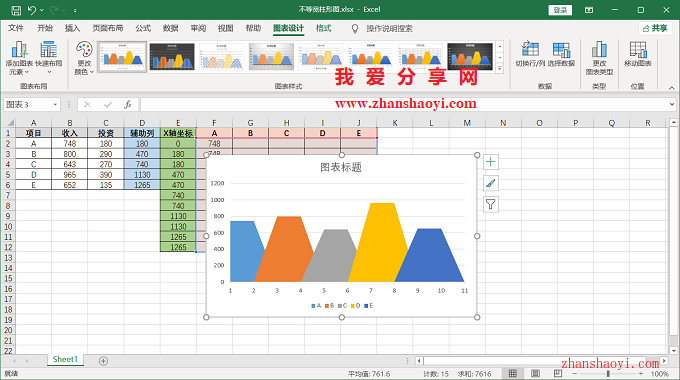The image size is (680, 380).
Task: Click Page Break Preview icon
Action: 558,373
